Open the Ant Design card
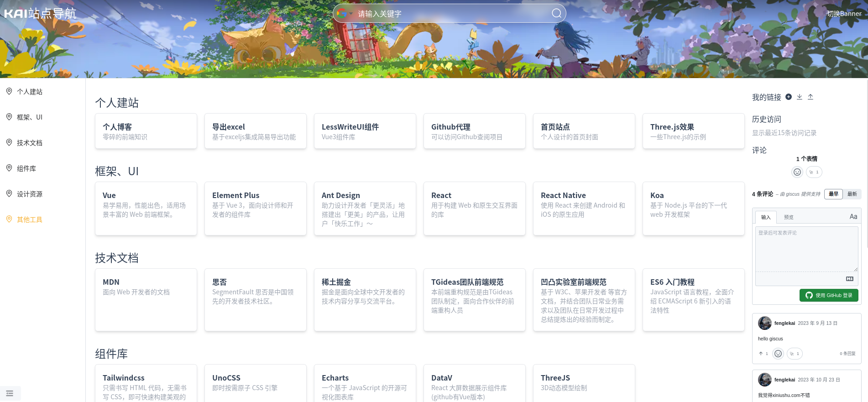The width and height of the screenshot is (868, 402). click(x=365, y=209)
